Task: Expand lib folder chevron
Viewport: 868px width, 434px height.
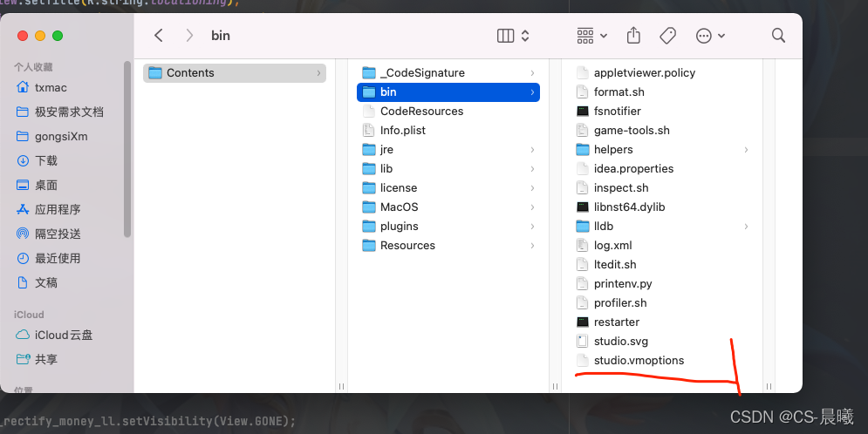Action: tap(532, 168)
